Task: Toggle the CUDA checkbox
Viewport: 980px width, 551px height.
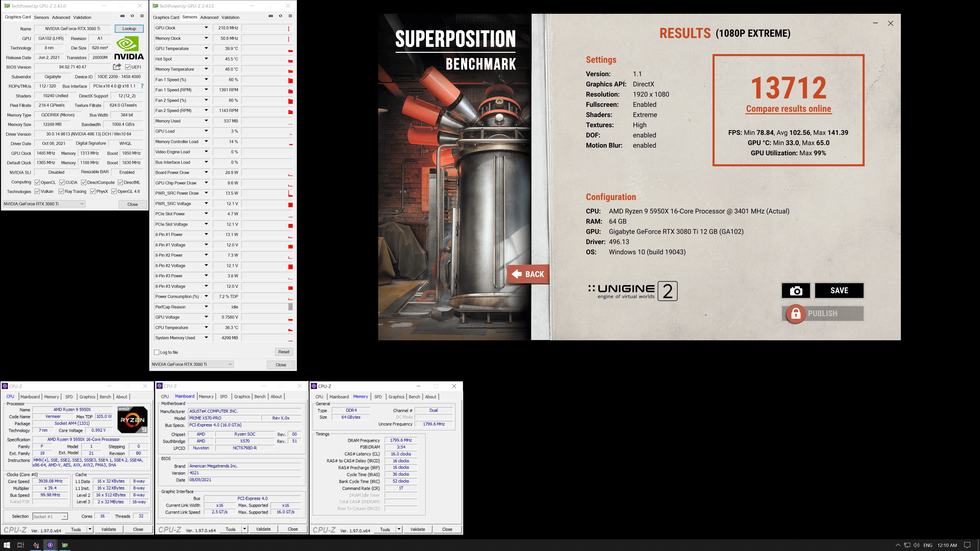Action: (x=62, y=183)
